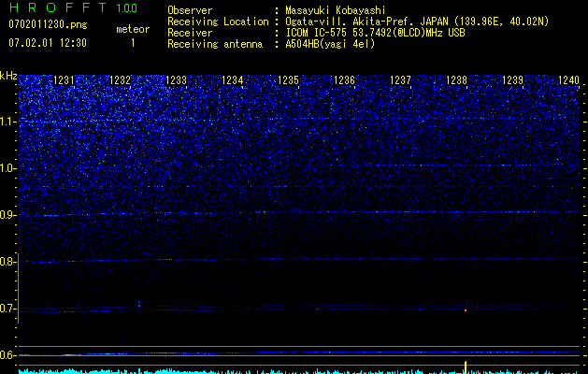Click the meteor count value 1
The image size is (588, 374).
[133, 43]
